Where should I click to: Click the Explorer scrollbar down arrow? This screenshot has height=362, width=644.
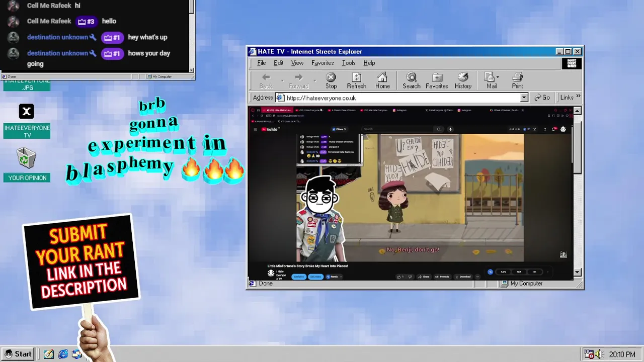click(x=577, y=272)
